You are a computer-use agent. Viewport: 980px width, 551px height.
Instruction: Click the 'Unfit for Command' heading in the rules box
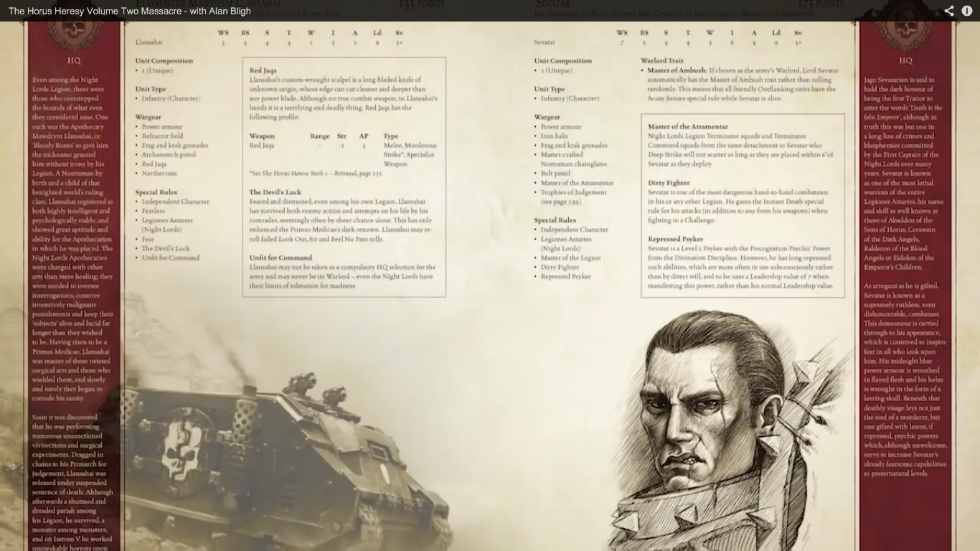(x=281, y=258)
